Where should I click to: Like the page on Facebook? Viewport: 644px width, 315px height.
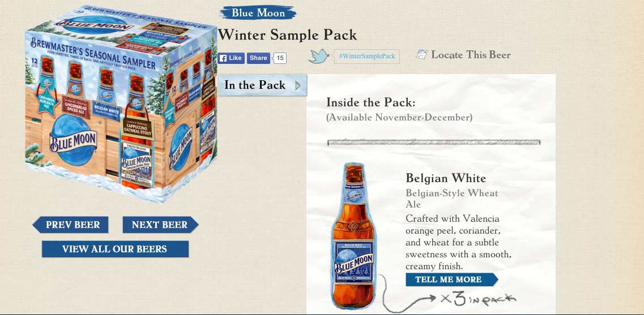[x=231, y=58]
